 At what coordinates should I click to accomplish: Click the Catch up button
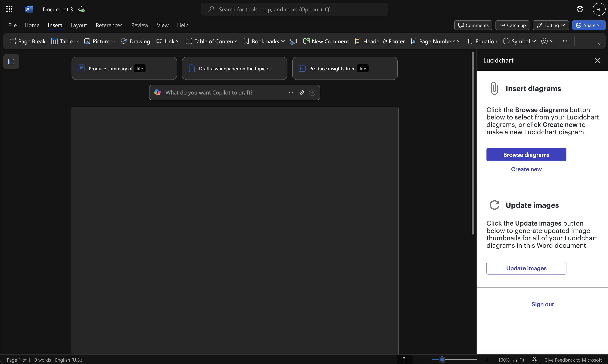coord(512,25)
